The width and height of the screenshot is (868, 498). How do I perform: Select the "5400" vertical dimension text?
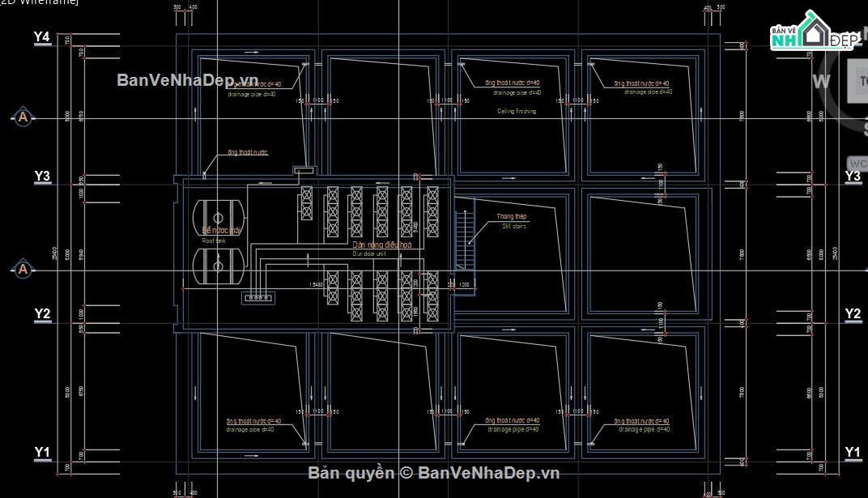click(415, 227)
